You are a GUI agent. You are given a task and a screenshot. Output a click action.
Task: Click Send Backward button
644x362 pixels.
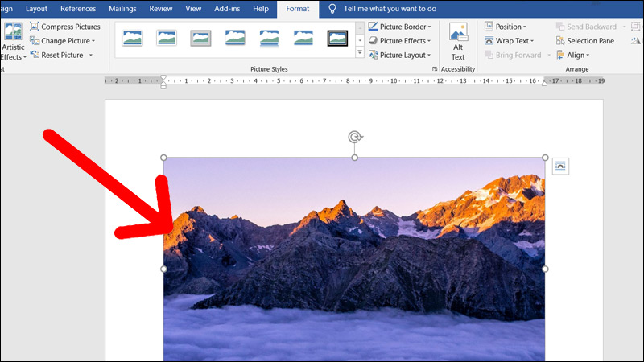(586, 27)
